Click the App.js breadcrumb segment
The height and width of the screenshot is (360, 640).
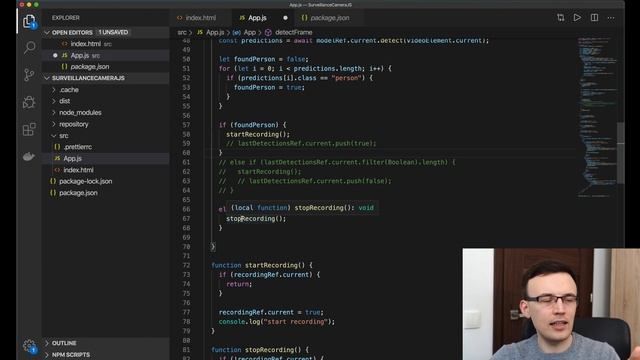point(211,32)
